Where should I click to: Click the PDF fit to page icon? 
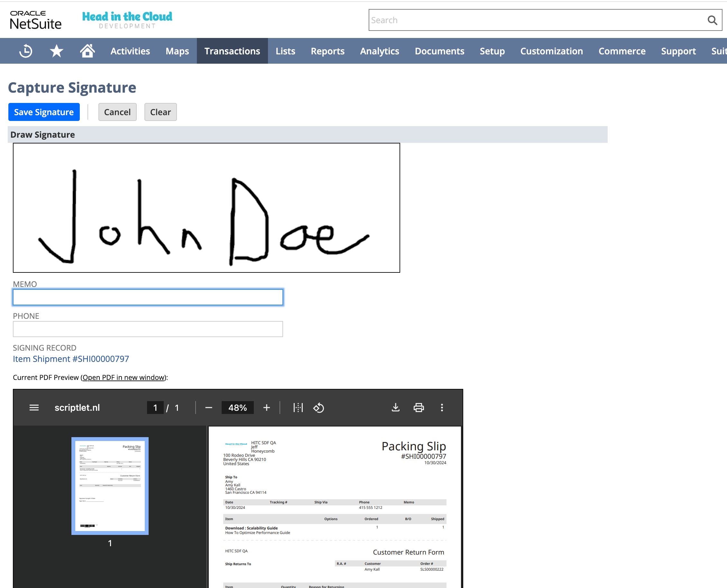pos(298,408)
